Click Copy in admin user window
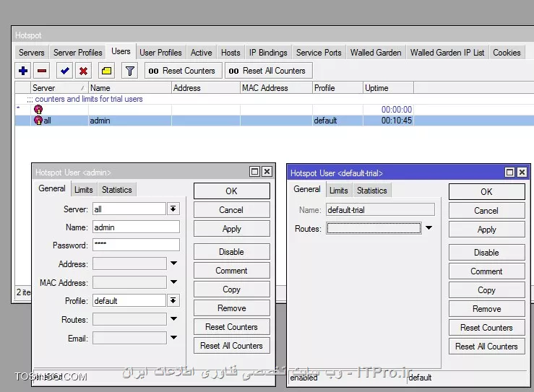The width and height of the screenshot is (534, 392). 231,289
